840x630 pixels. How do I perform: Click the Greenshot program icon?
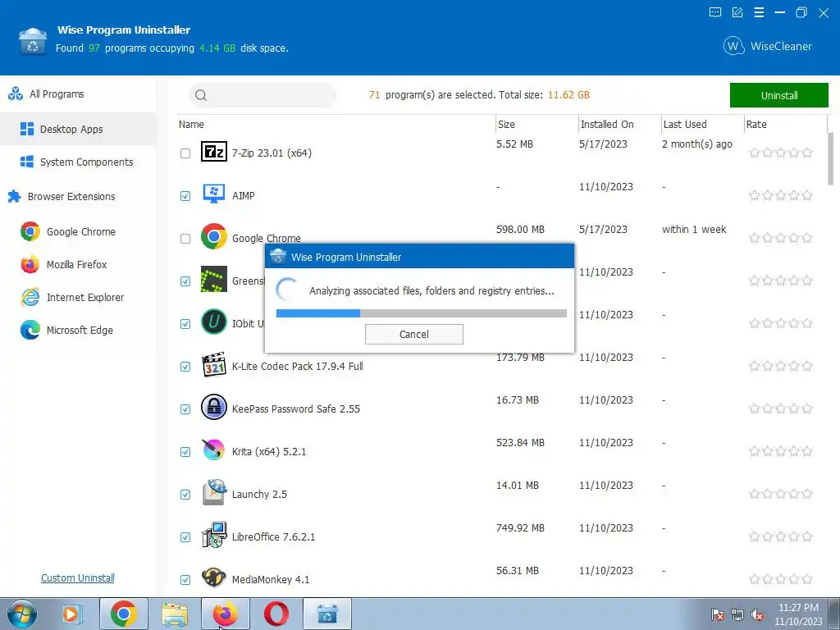(214, 279)
